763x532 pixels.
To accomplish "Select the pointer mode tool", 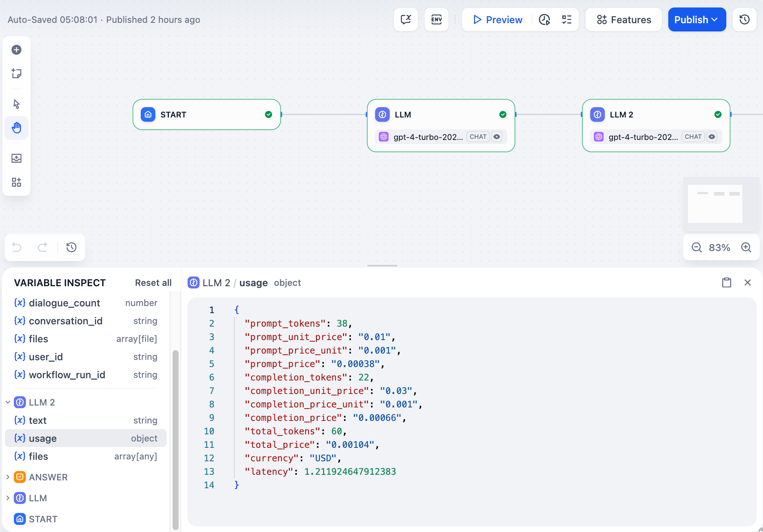I will pos(16,104).
